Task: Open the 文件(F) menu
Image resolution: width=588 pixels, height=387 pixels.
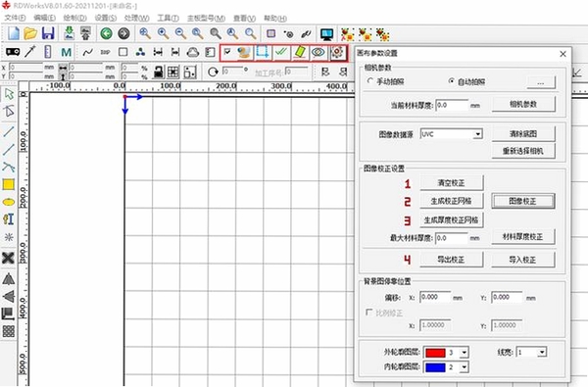Action: (15, 18)
